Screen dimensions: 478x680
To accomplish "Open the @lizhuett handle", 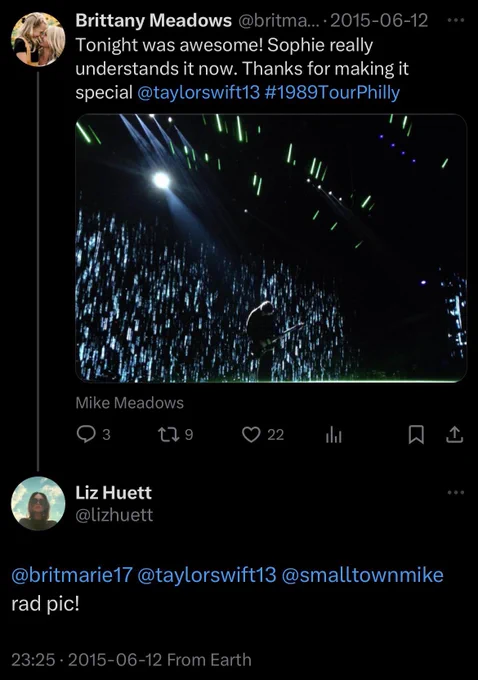I will (x=114, y=515).
